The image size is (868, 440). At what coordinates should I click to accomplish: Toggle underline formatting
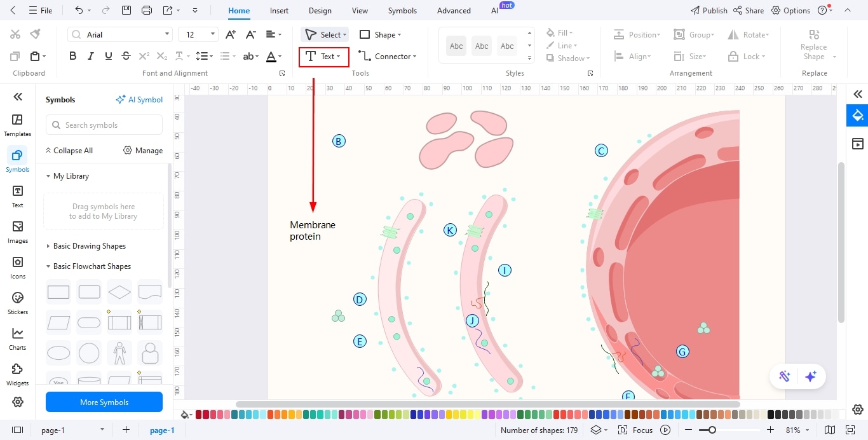108,56
